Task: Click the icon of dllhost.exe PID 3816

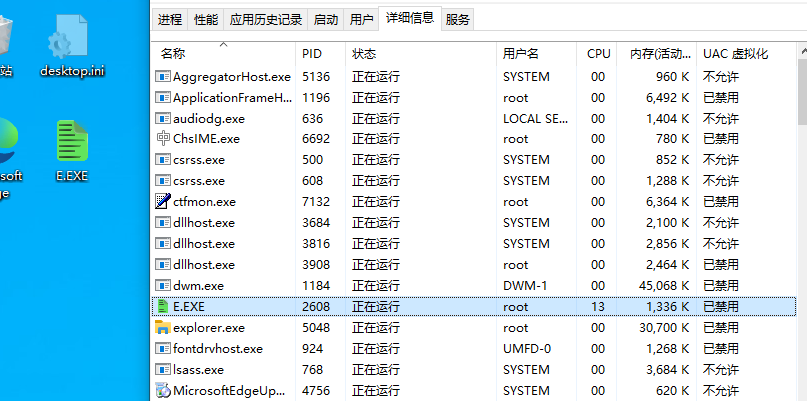Action: point(163,243)
